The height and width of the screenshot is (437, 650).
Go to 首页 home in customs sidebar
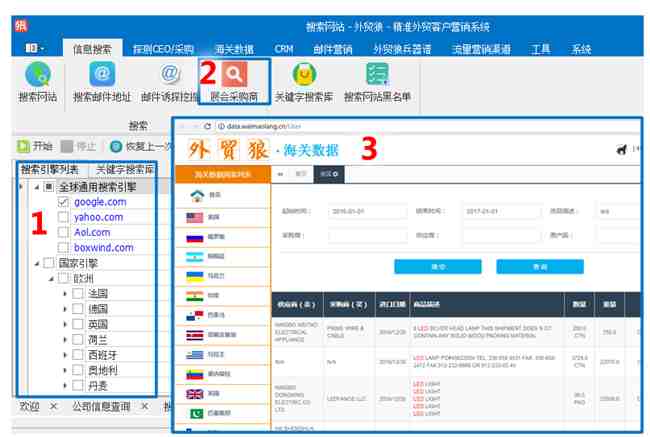tap(223, 195)
